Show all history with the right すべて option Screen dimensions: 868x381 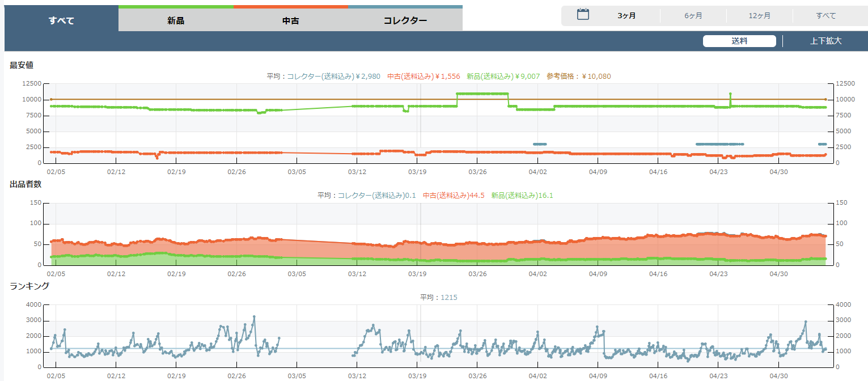(825, 16)
